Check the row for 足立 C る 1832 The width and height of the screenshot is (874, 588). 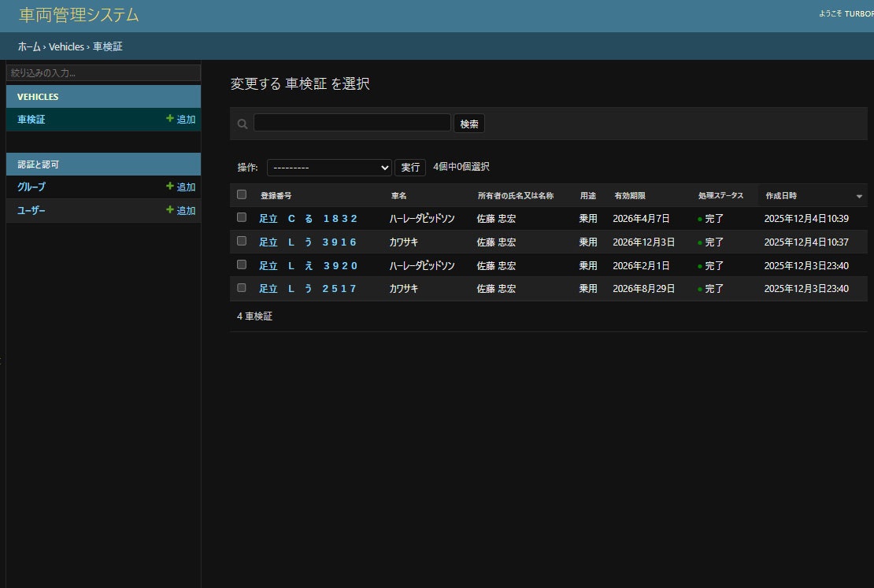coord(242,217)
